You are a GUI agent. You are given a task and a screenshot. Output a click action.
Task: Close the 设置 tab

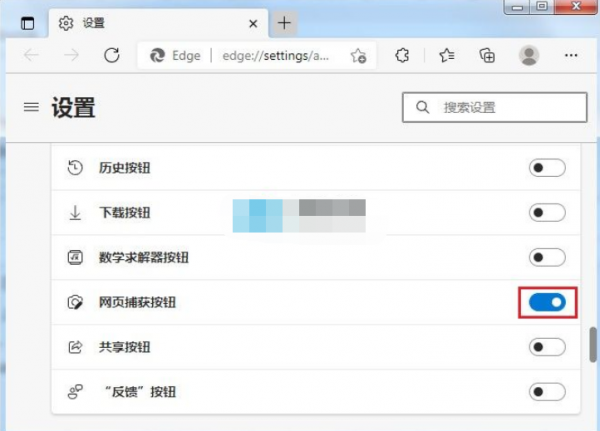pos(253,24)
